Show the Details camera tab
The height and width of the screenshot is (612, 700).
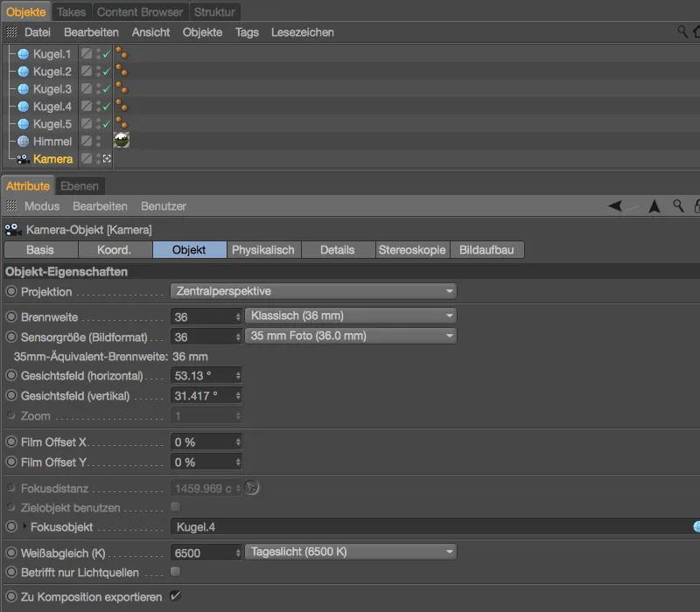(338, 250)
